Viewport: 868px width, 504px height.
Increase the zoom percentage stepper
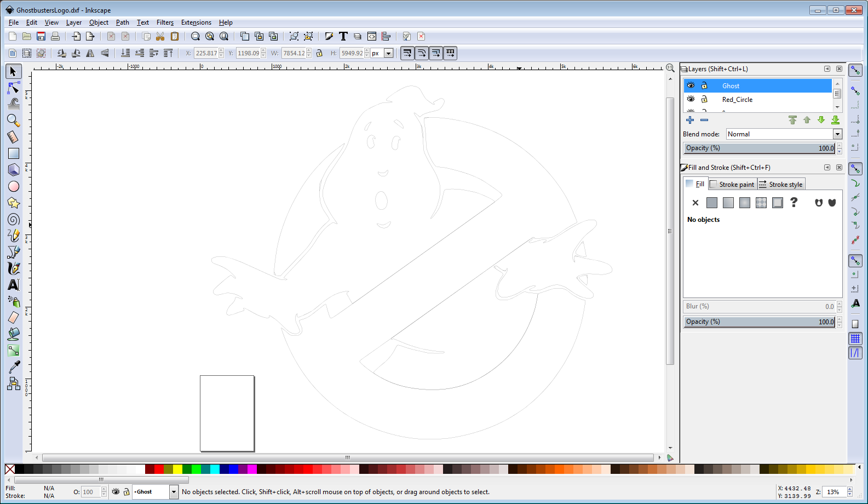[x=850, y=489]
